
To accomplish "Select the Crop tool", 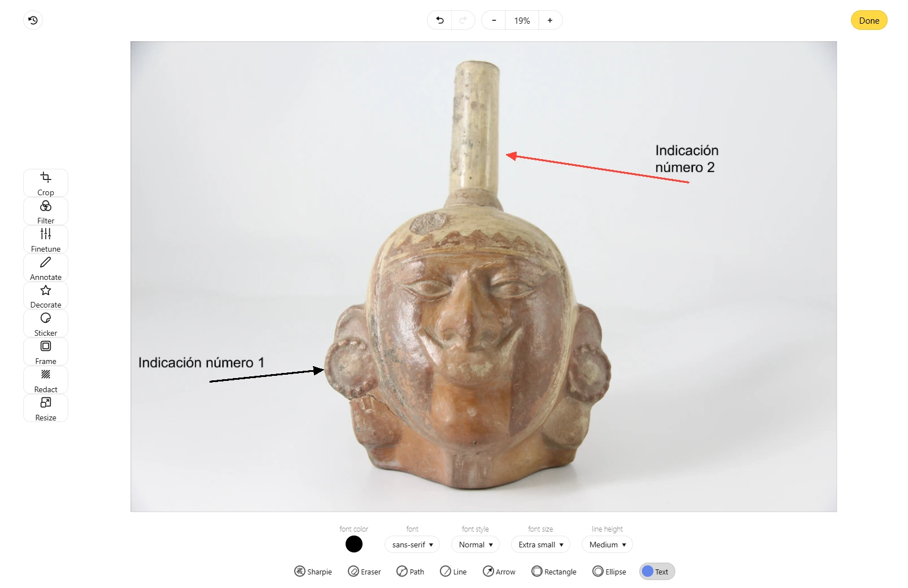I will [46, 183].
